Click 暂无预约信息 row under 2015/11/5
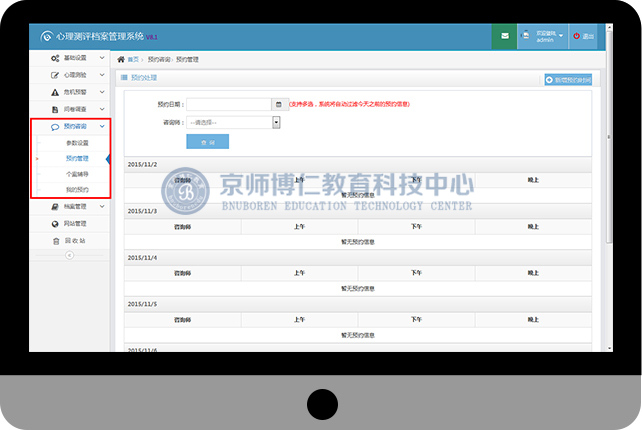 (358, 335)
